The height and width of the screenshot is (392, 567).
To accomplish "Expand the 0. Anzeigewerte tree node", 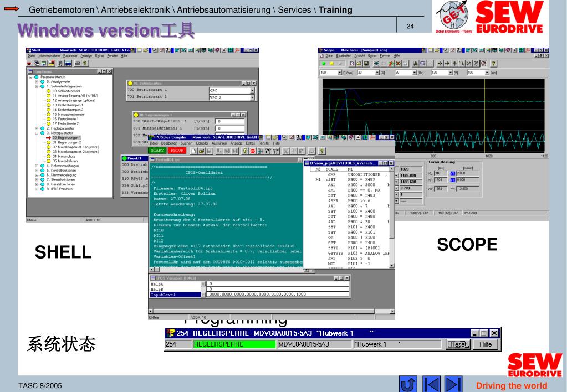I will coord(37,82).
